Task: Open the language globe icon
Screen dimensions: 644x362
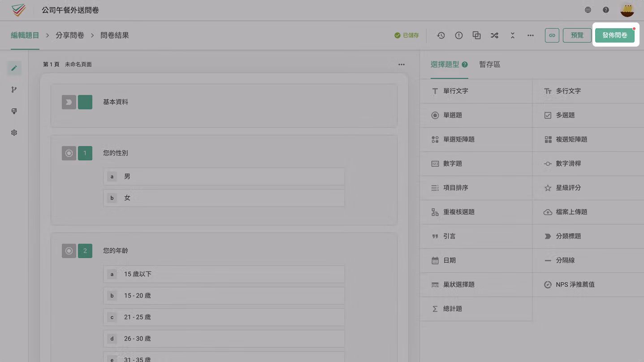Action: pos(588,10)
